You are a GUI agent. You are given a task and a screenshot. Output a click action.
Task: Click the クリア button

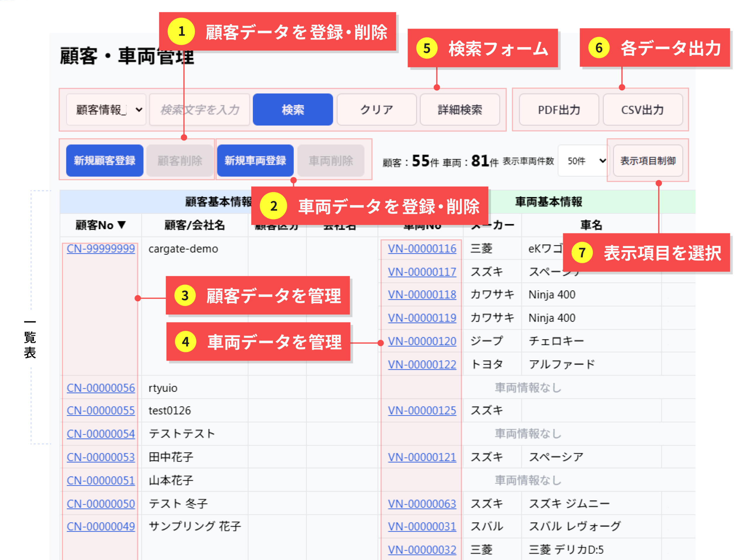coord(376,110)
